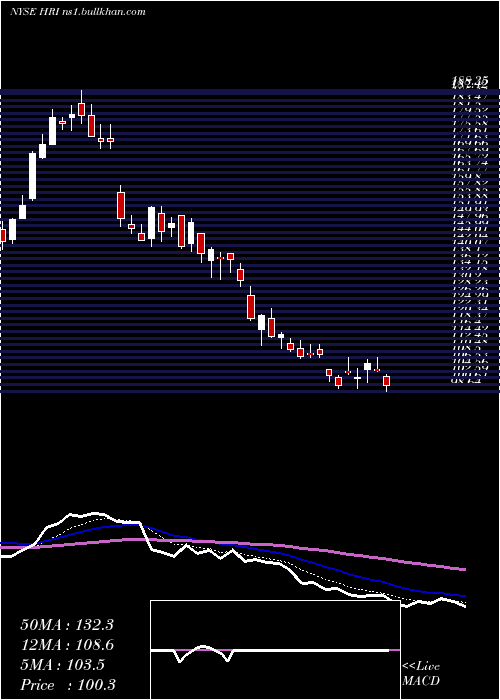Click the '159.8' price axis label

coord(467,176)
